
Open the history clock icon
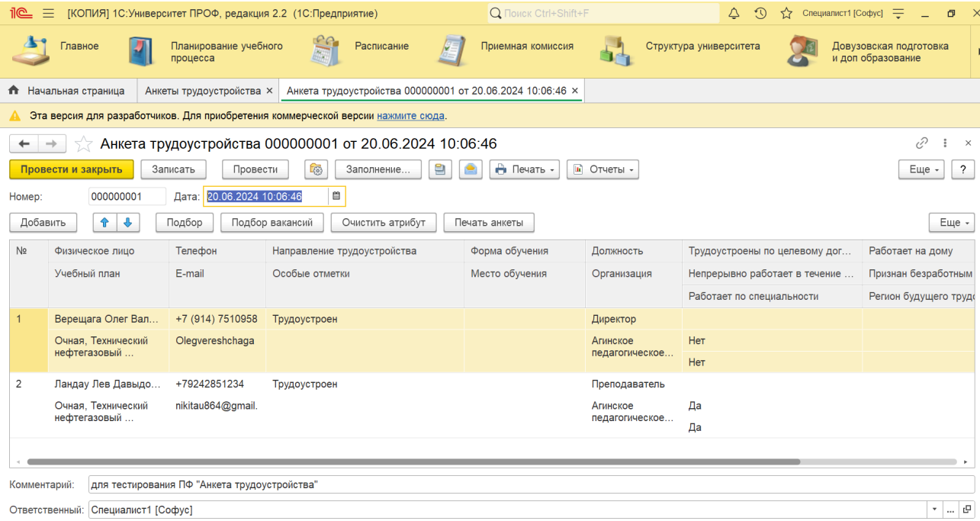click(760, 14)
